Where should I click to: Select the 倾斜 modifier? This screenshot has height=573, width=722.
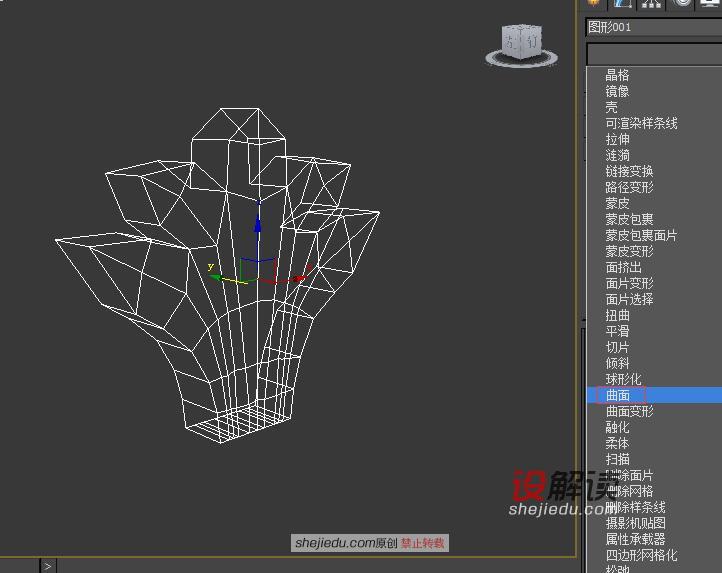617,363
